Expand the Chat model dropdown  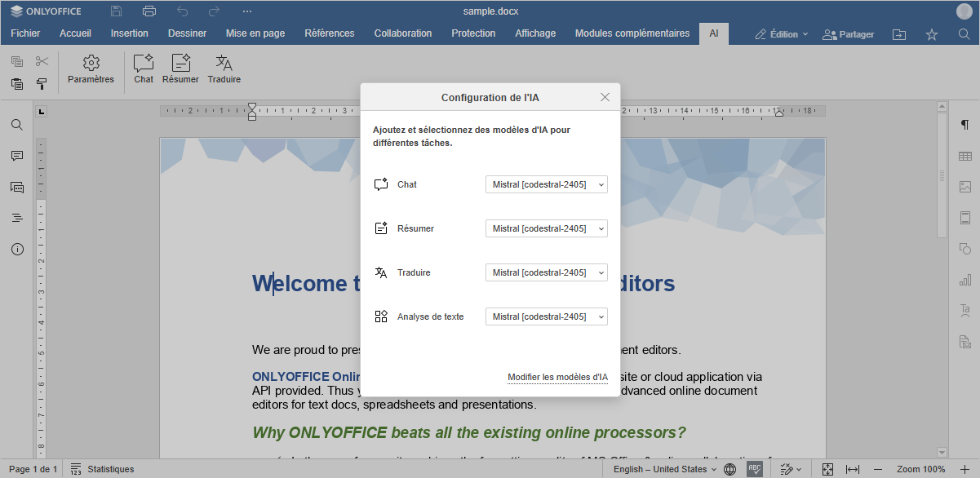click(546, 185)
